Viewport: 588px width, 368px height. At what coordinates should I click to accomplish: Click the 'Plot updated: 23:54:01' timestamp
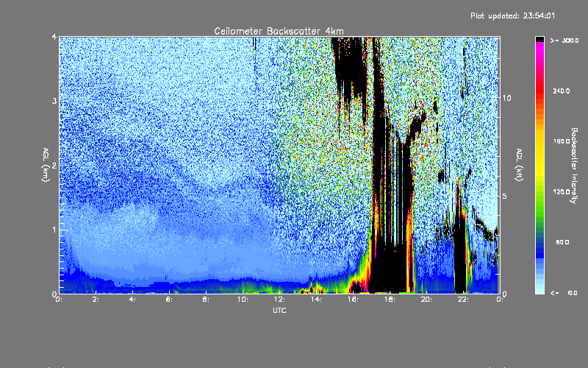[512, 15]
